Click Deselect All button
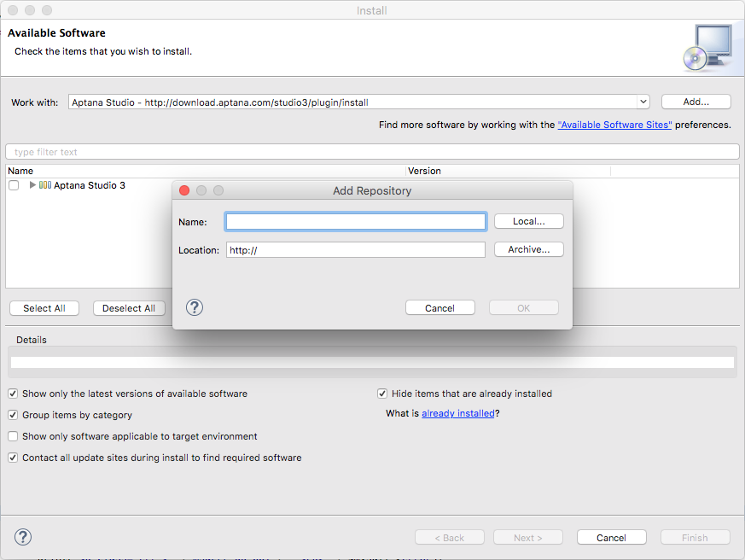Image resolution: width=745 pixels, height=560 pixels. click(129, 308)
